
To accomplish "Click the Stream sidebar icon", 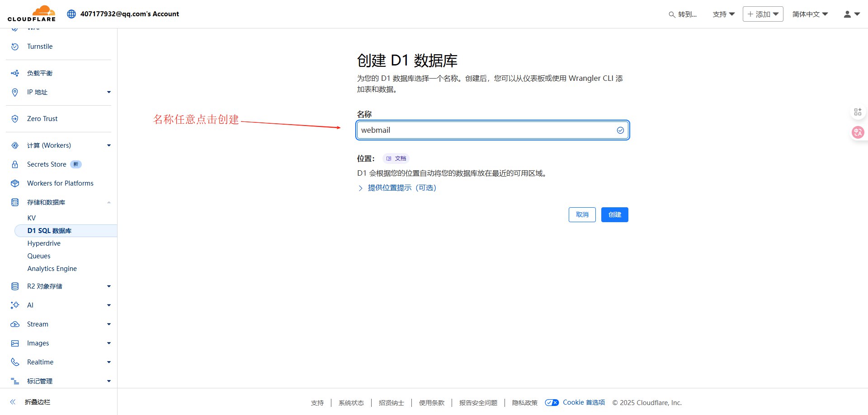I will click(14, 324).
